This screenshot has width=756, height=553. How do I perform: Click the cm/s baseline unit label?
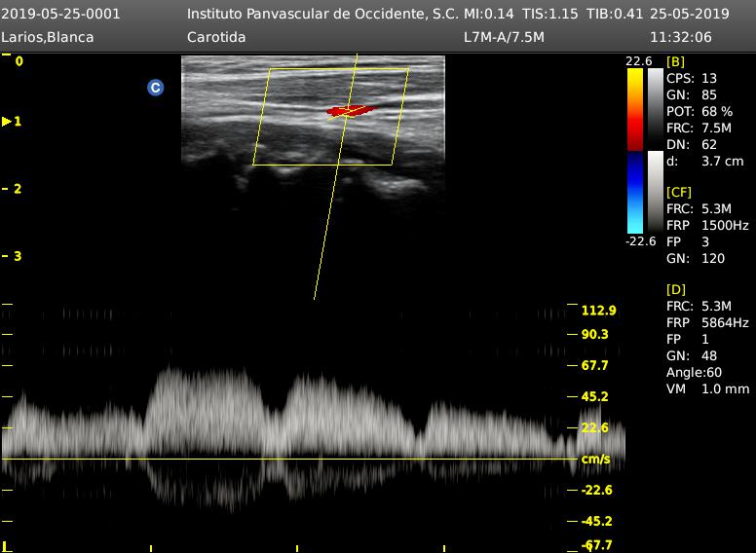click(596, 460)
